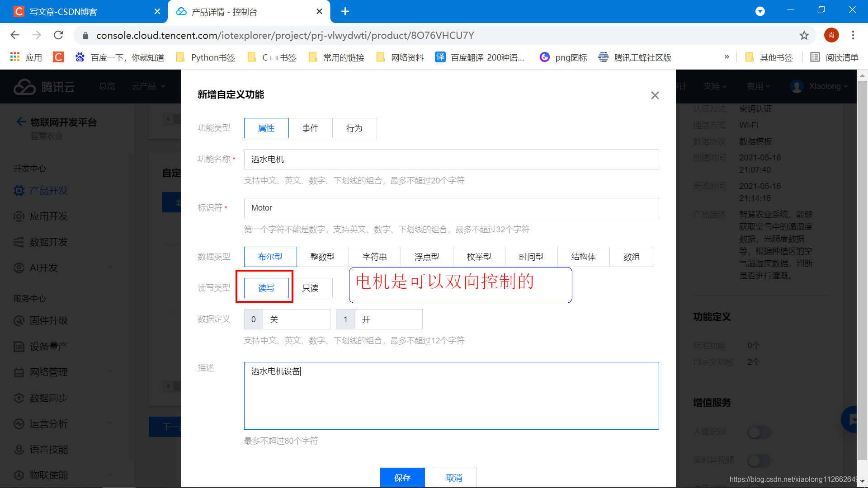
Task: Click the user profile avatar icon
Action: pyautogui.click(x=831, y=35)
